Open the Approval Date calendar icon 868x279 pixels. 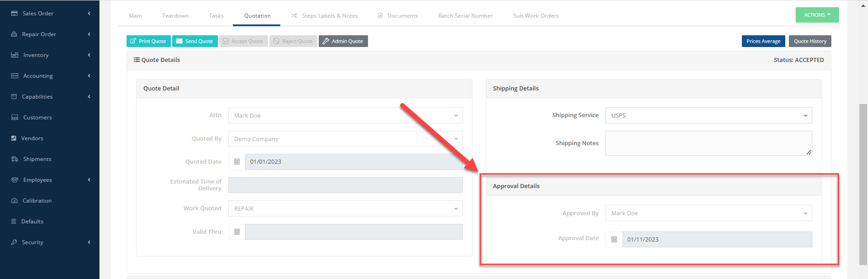point(614,240)
